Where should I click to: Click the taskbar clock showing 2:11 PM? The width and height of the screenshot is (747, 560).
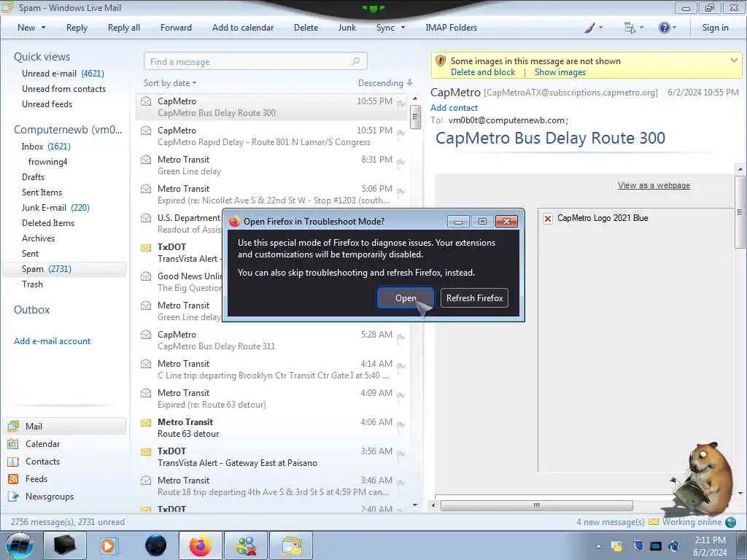coord(710,546)
